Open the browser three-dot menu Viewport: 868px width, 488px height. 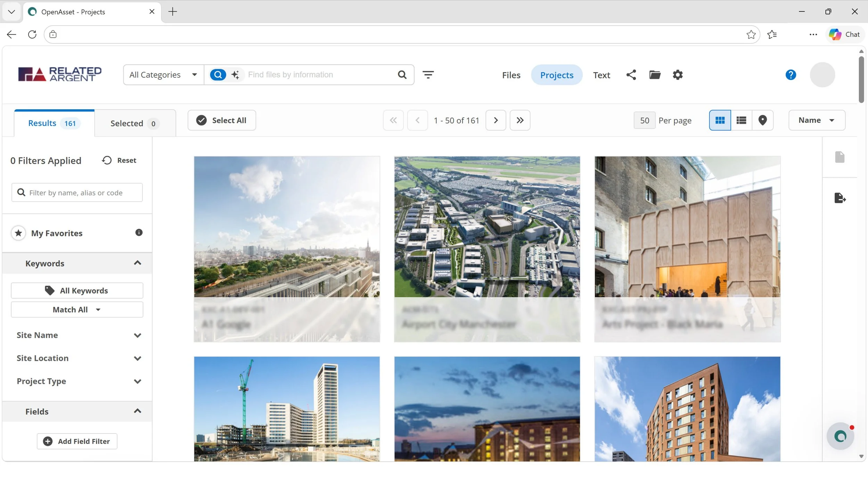(813, 34)
